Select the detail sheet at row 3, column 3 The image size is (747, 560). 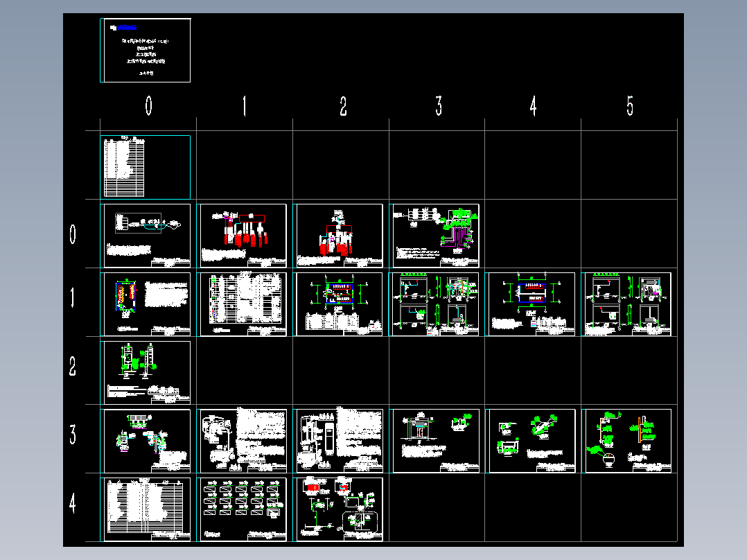[434, 441]
